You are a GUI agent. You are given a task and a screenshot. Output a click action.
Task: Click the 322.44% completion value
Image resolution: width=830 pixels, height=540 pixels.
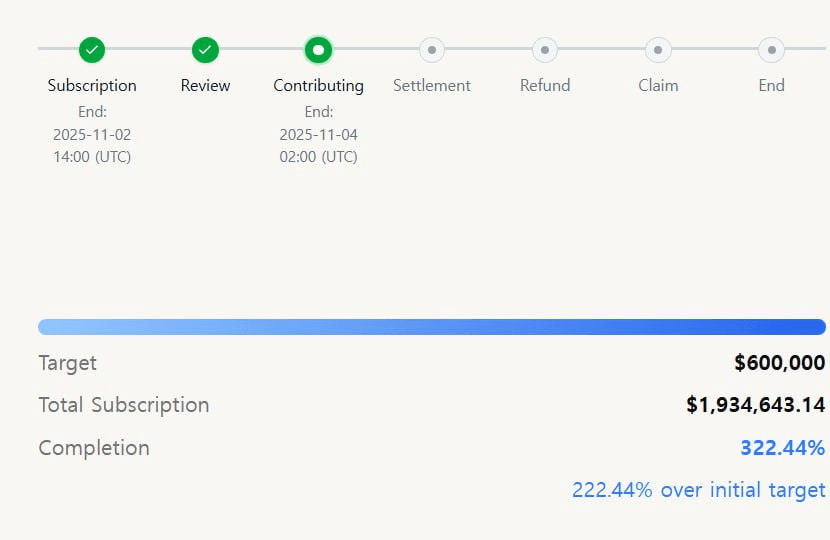(782, 448)
